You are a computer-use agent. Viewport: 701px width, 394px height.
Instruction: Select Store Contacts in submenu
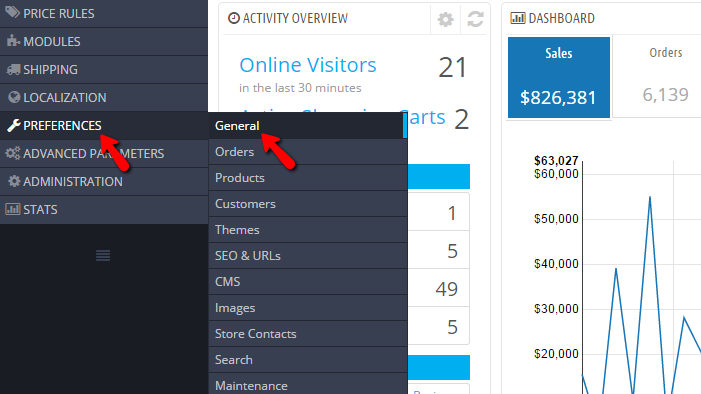308,334
